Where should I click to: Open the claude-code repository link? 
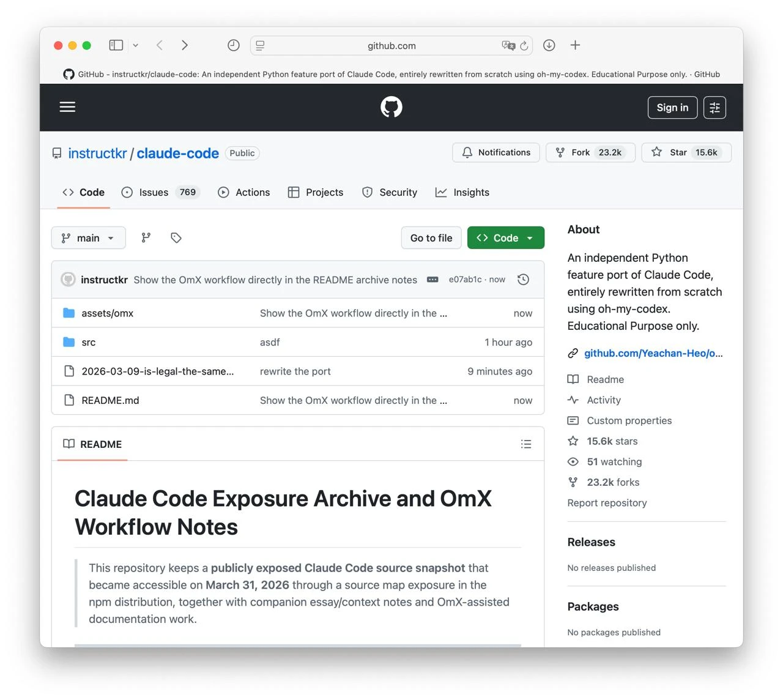[x=177, y=153]
